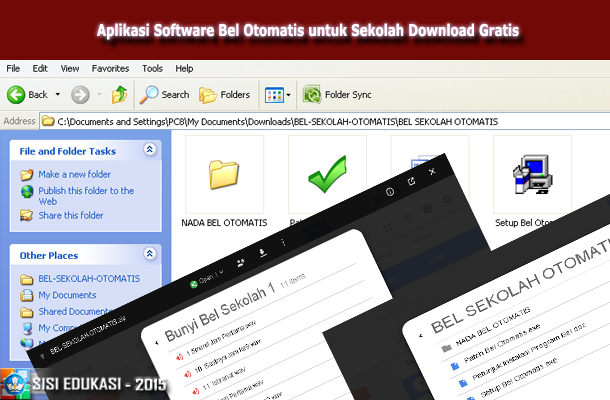
Task: Click the info icon in dark viewer
Action: pos(390,191)
